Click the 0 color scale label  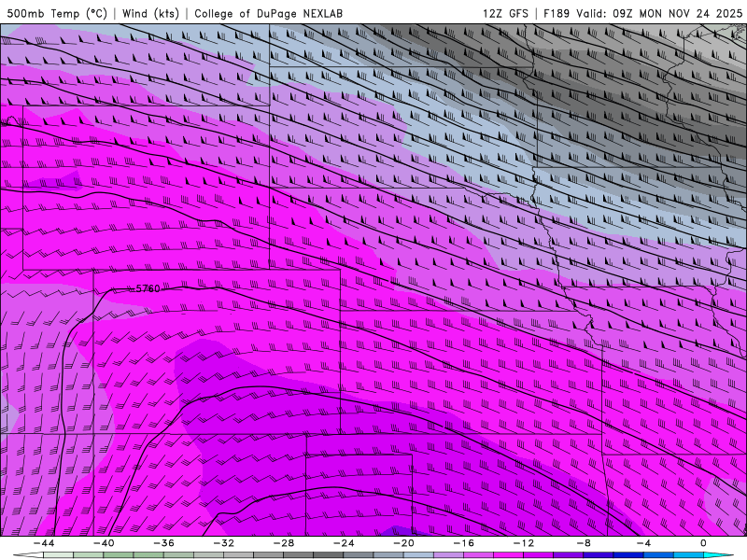point(704,543)
